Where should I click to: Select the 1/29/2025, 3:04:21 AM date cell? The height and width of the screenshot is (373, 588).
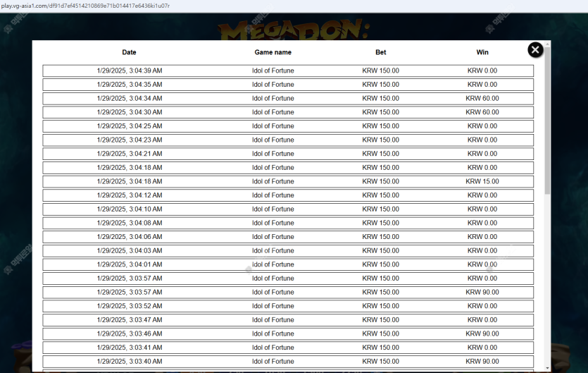click(x=130, y=154)
